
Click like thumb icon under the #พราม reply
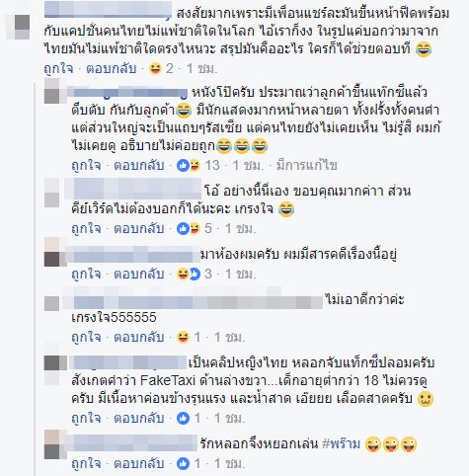point(183,463)
